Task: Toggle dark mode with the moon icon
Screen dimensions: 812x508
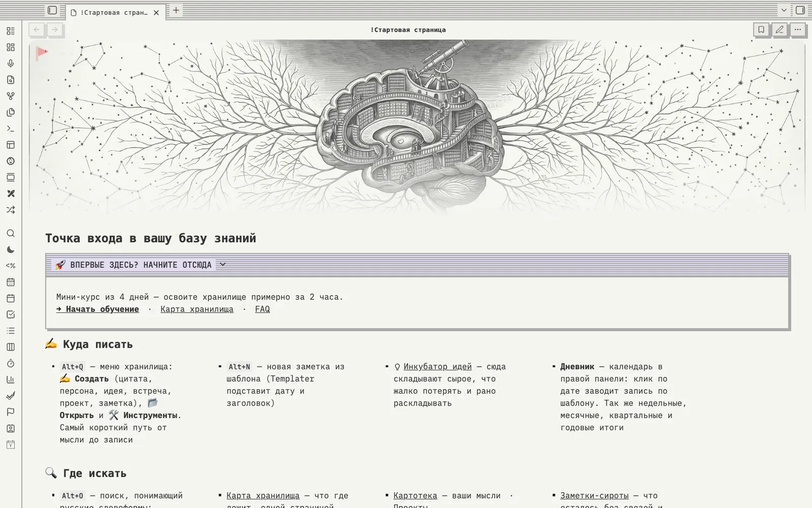Action: pyautogui.click(x=11, y=249)
